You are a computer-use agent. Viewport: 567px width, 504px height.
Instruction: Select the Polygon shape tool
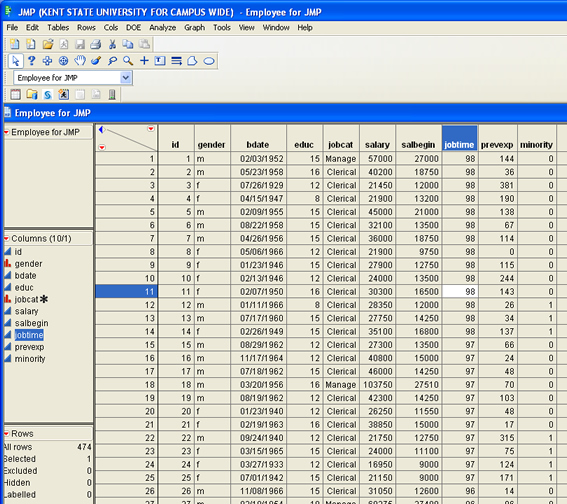point(192,61)
